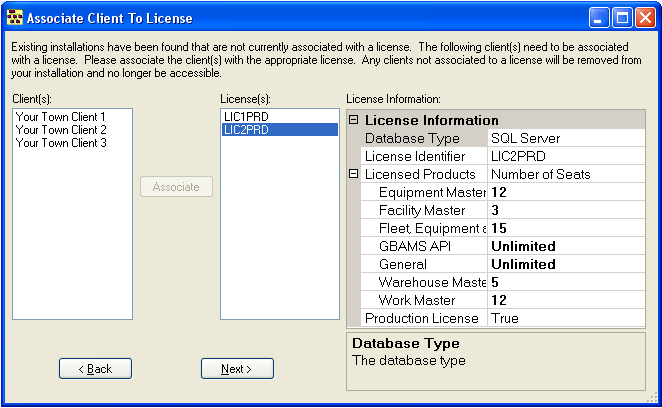Select Your Town Client 1
Viewport: 662px width, 408px height.
tap(61, 117)
